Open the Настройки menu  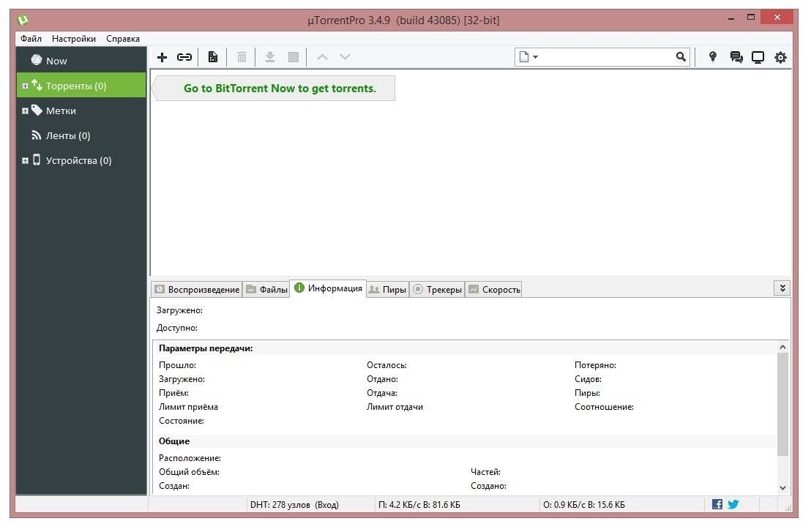(x=73, y=39)
